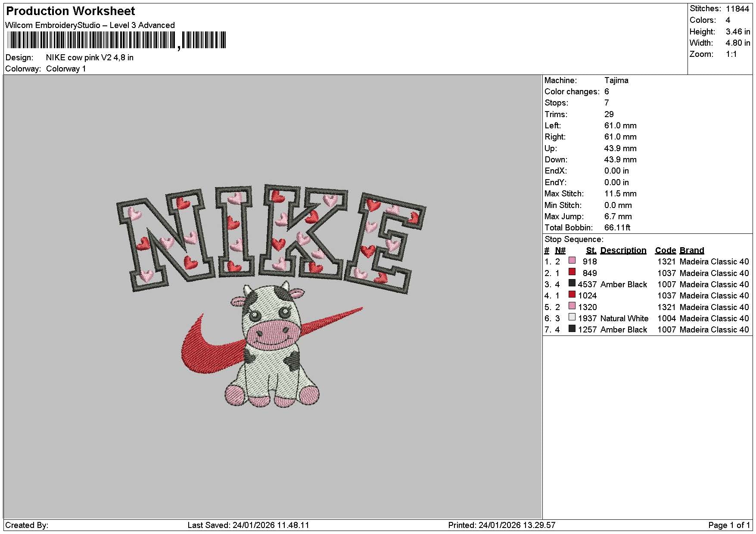Click the Min Stitch value "0.0 mm"
756x534 pixels.
618,205
